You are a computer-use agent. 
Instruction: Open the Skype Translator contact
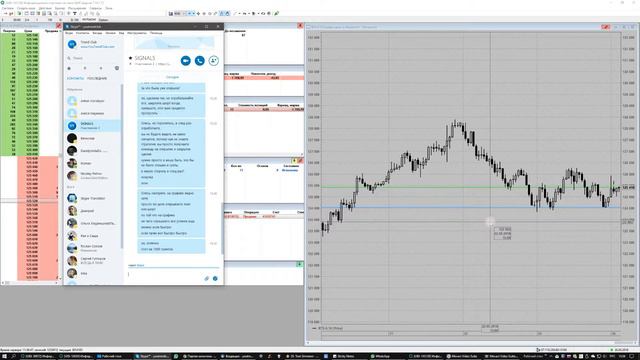point(93,198)
